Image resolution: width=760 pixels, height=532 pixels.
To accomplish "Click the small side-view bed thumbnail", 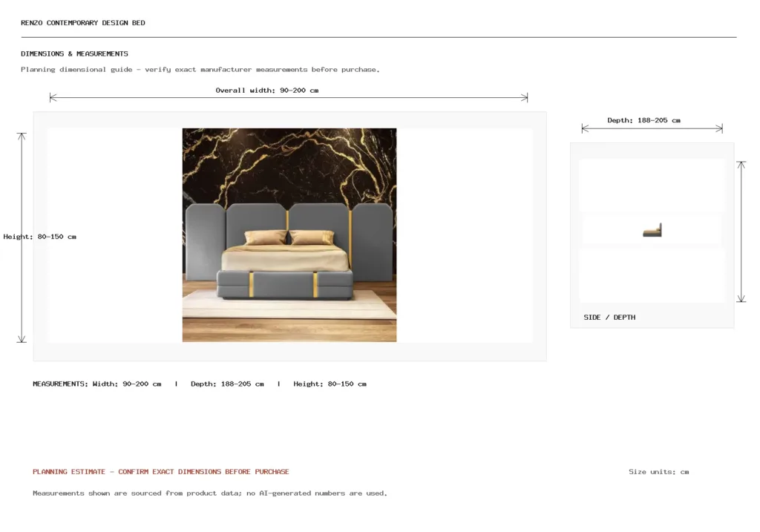I will point(652,230).
